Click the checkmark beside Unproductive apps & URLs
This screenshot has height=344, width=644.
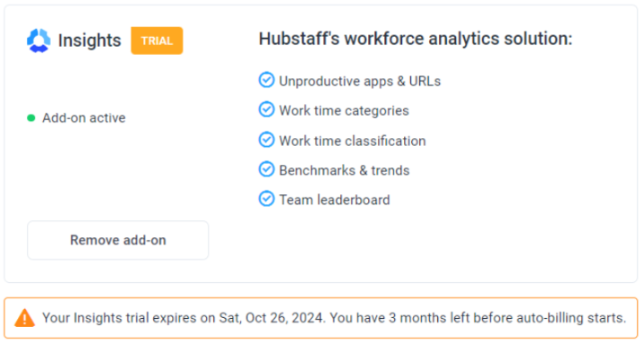point(267,80)
